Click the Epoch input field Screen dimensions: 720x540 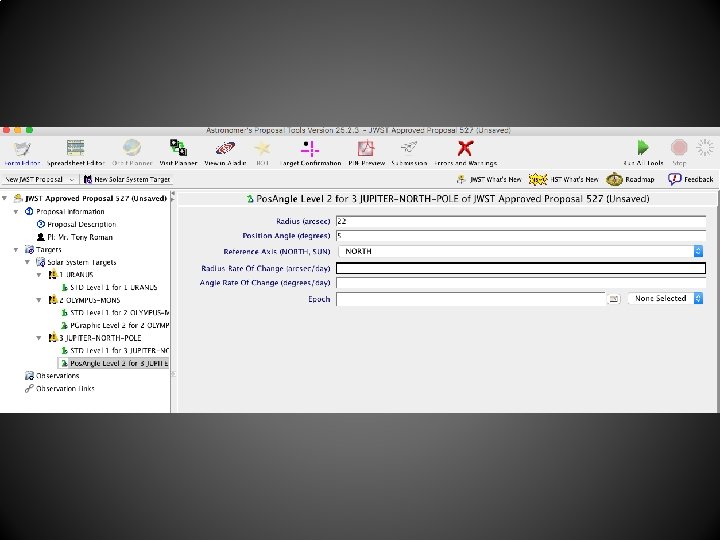click(471, 299)
